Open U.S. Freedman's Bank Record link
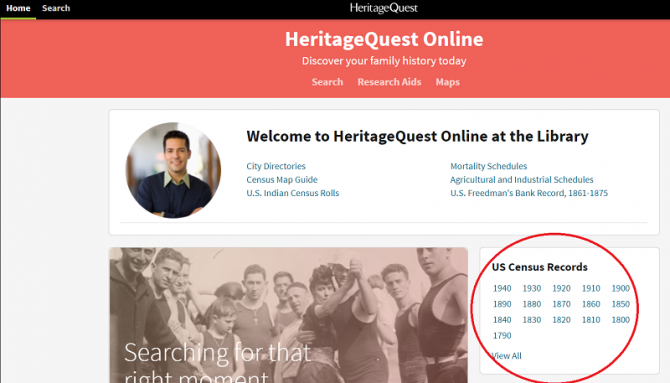Viewport: 670px width, 383px height. point(529,193)
